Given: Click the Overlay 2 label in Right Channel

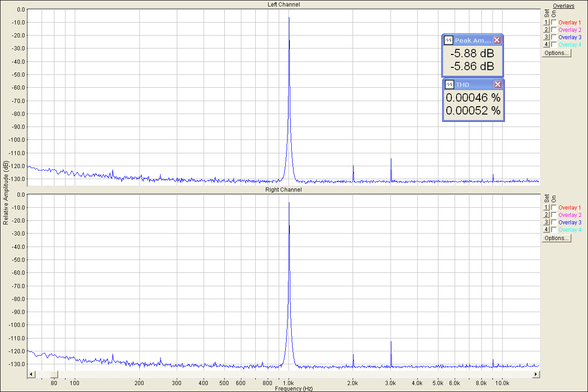Looking at the screenshot, I should pyautogui.click(x=570, y=215).
